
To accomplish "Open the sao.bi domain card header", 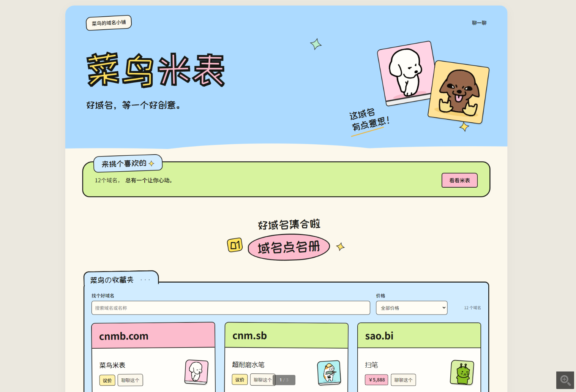I will (419, 336).
